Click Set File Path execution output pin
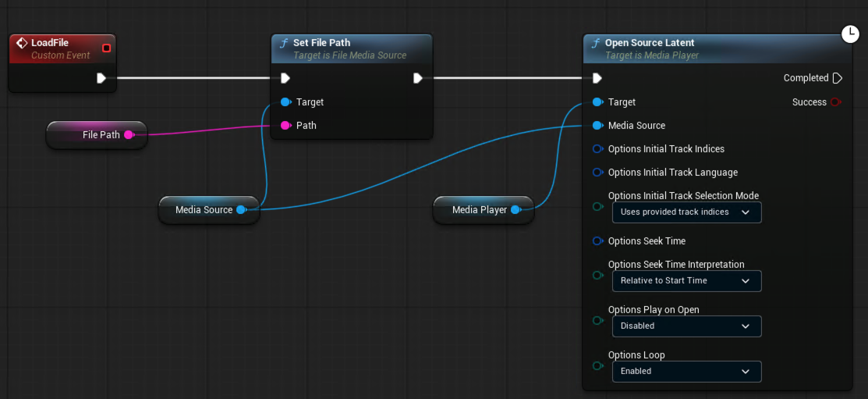Image resolution: width=868 pixels, height=399 pixels. (418, 78)
